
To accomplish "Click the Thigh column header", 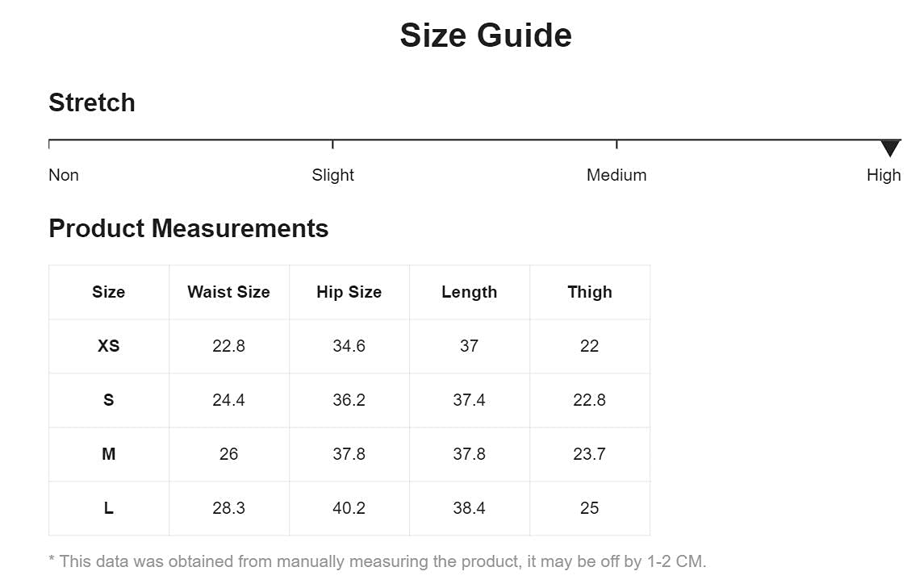I will coord(589,292).
